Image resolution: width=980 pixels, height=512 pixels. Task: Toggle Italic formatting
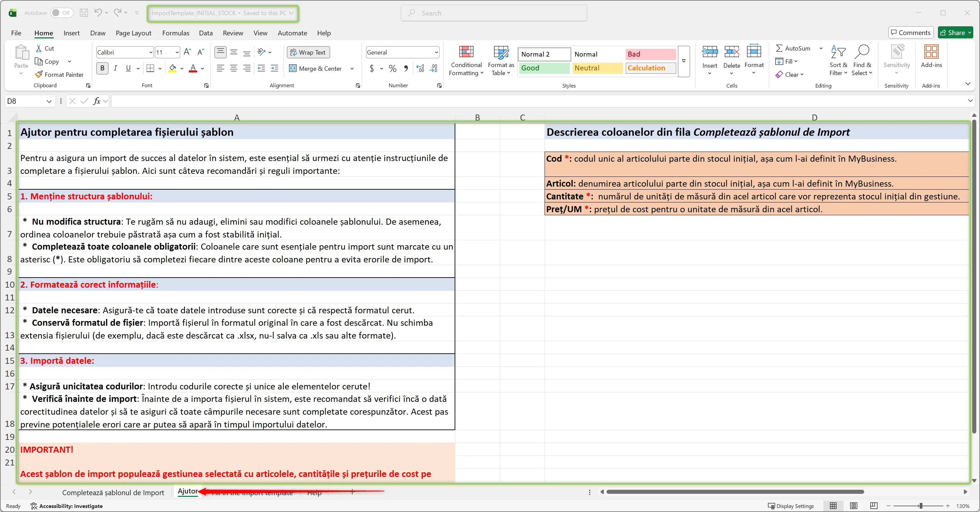(115, 68)
